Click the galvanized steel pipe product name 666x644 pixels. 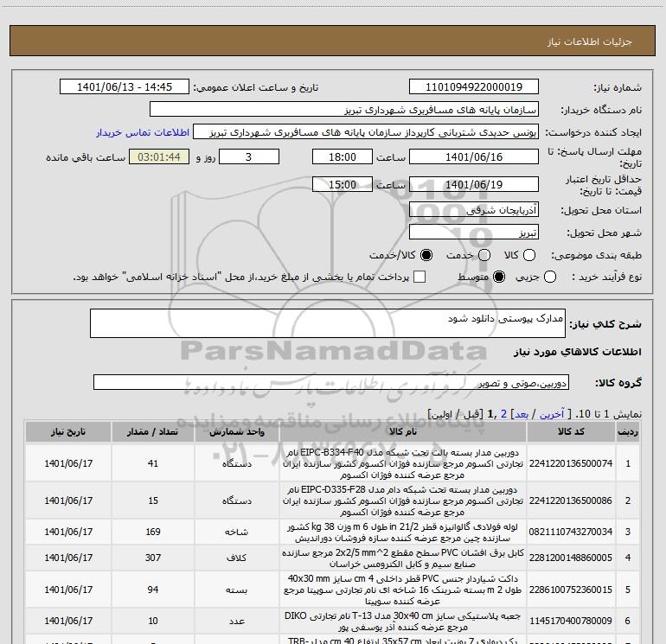403,532
